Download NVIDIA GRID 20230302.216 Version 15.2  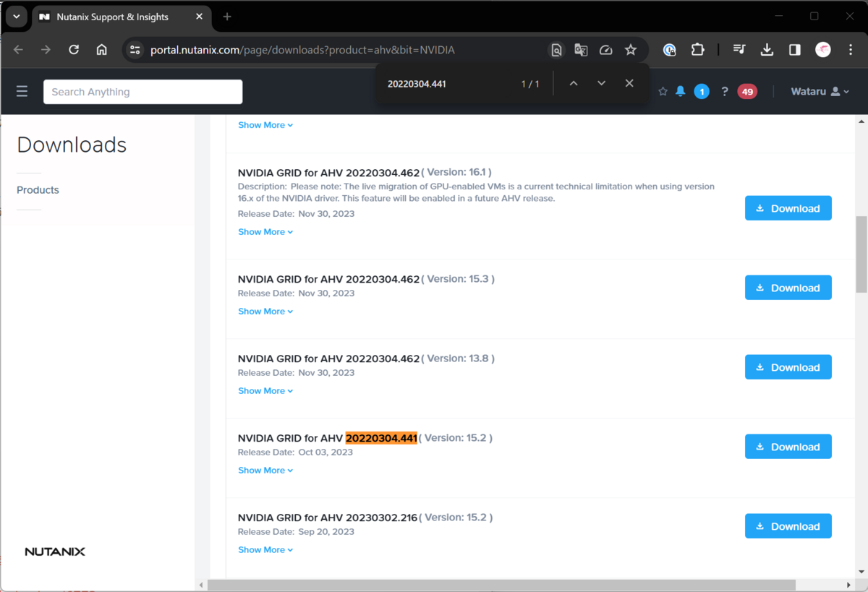click(x=788, y=526)
